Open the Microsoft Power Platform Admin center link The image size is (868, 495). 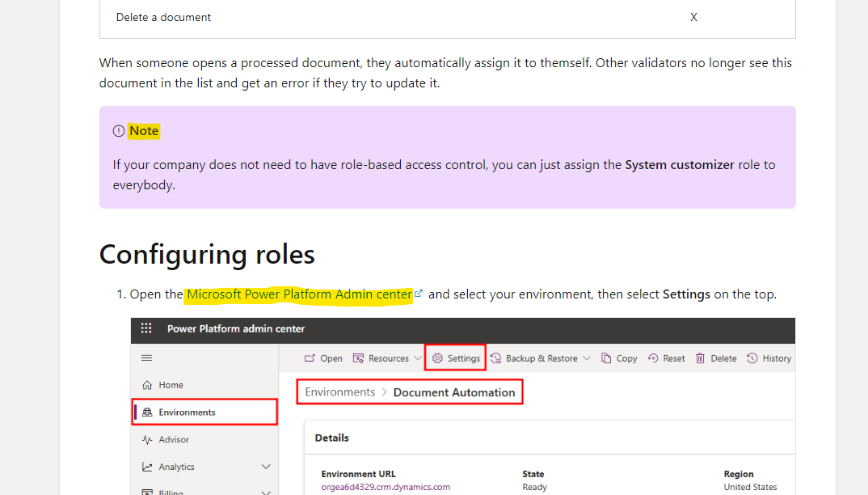300,294
